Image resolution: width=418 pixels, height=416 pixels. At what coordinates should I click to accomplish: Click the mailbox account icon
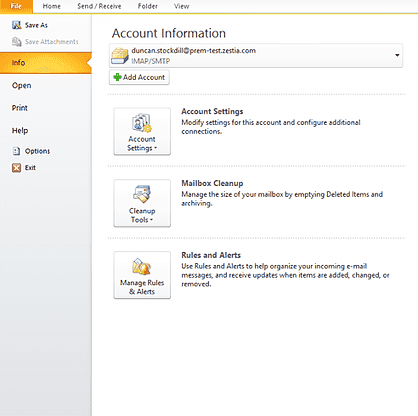click(x=120, y=56)
